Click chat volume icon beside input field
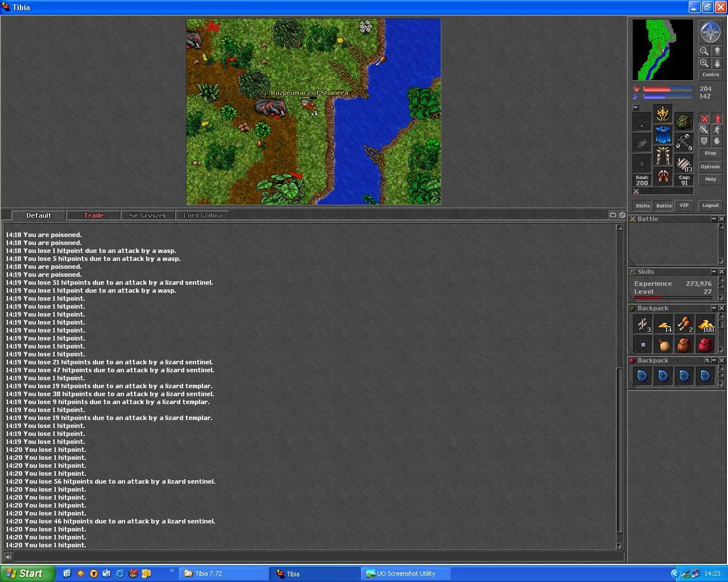Viewport: 728px width, 582px height. click(8, 557)
